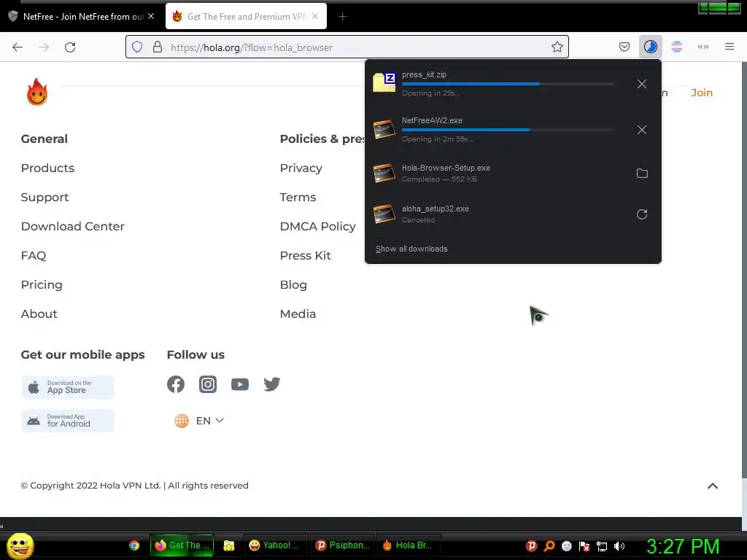The width and height of the screenshot is (747, 560).
Task: Switch to Yahoo! taskbar window
Action: coord(276,545)
